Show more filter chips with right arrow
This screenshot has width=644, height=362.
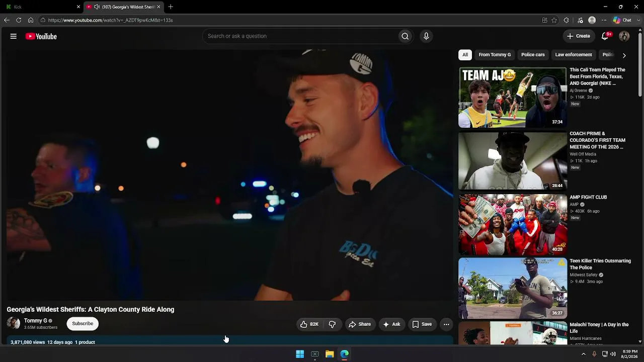click(624, 55)
